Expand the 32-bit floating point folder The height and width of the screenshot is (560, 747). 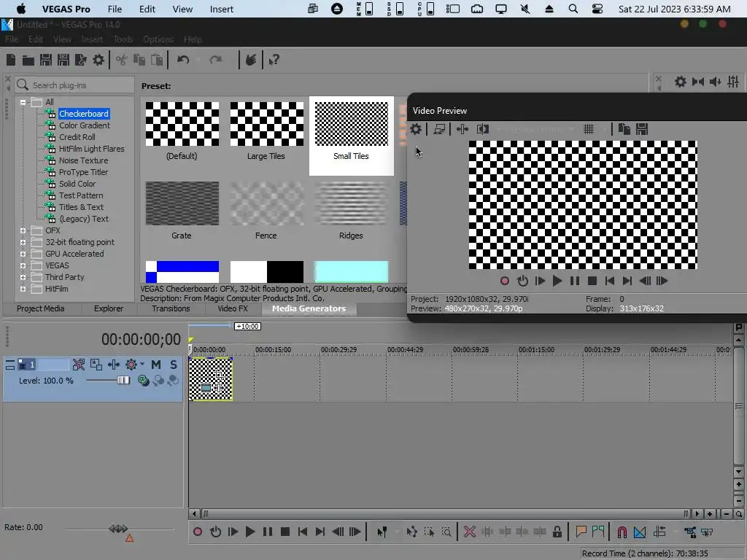23,242
